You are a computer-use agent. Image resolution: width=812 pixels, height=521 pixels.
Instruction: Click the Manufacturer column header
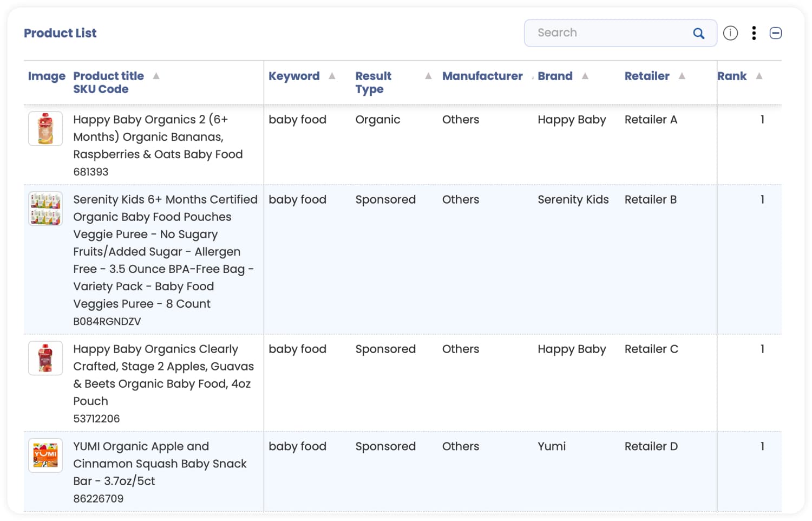[x=482, y=76]
